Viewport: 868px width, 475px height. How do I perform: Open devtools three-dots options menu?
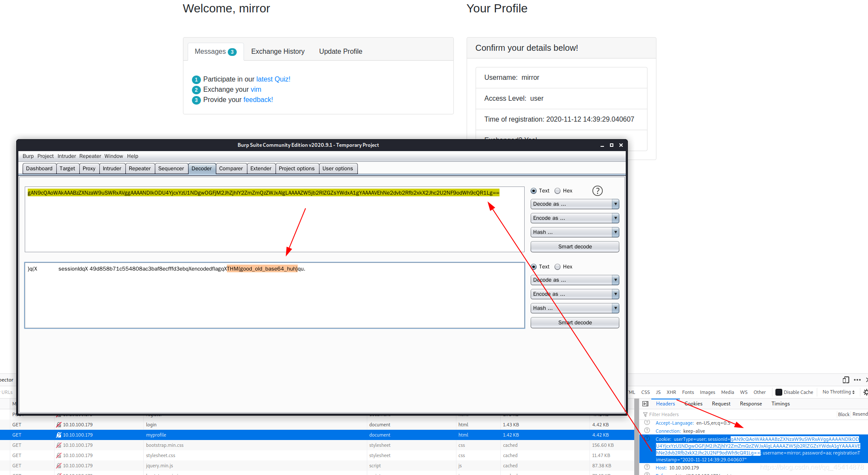coord(857,380)
